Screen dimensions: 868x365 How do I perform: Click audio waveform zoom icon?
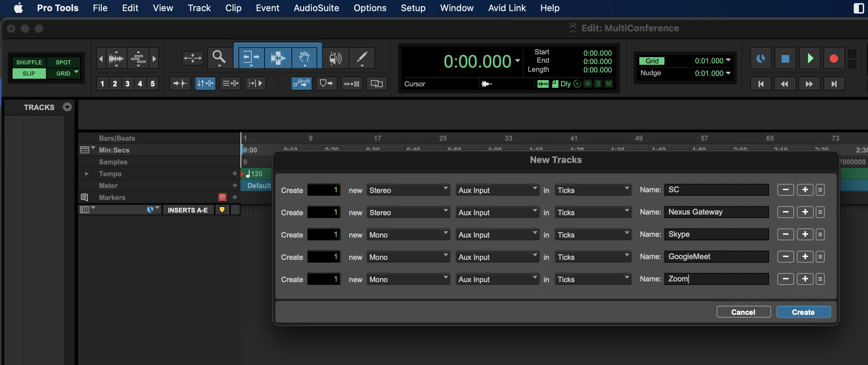tap(116, 58)
